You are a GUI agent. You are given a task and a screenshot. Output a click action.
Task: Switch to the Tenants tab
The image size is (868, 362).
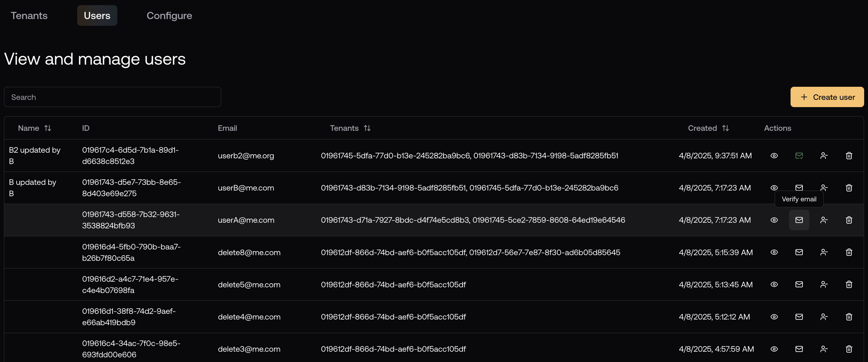coord(29,15)
